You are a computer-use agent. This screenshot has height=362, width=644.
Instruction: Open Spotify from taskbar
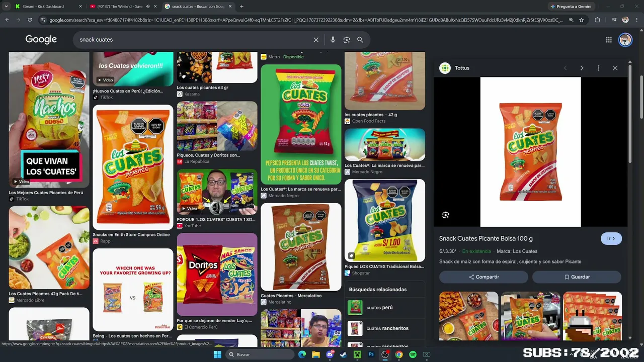click(x=413, y=354)
